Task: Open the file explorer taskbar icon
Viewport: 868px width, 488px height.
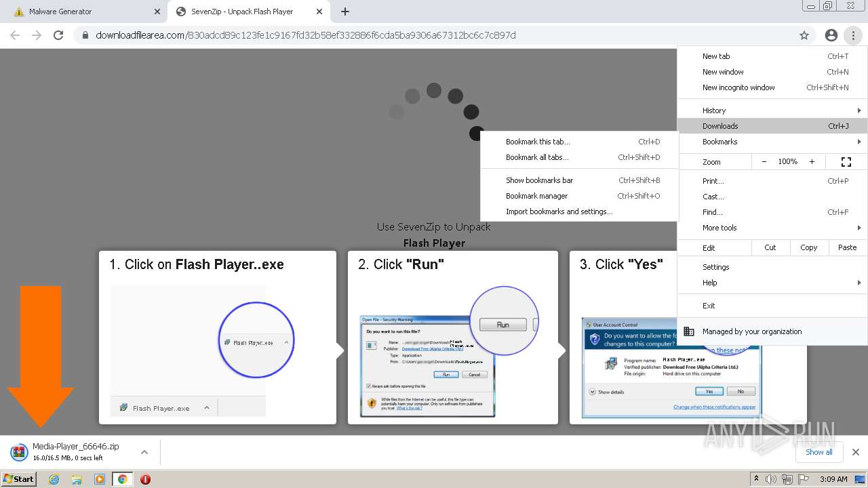Action: click(x=77, y=479)
